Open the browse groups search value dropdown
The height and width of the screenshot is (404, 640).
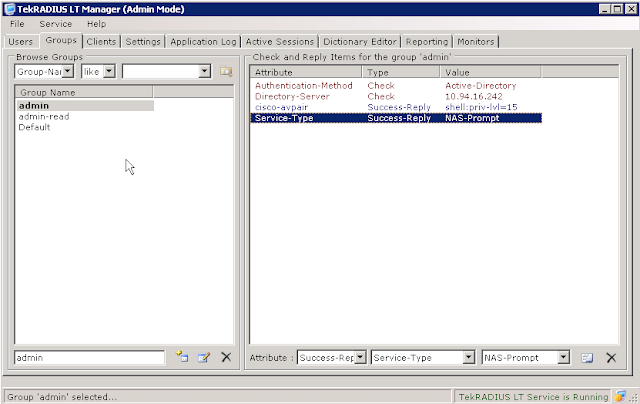(204, 71)
